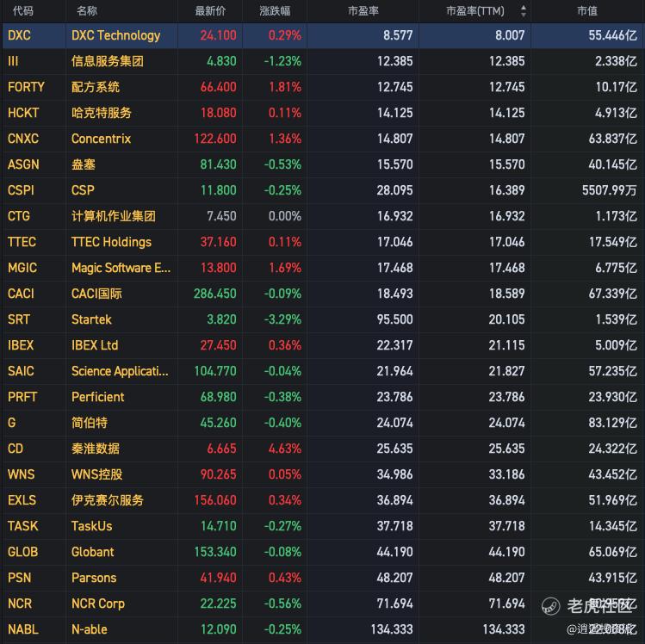645x644 pixels.
Task: Open 哈克特服务 stock name
Action: point(102,113)
